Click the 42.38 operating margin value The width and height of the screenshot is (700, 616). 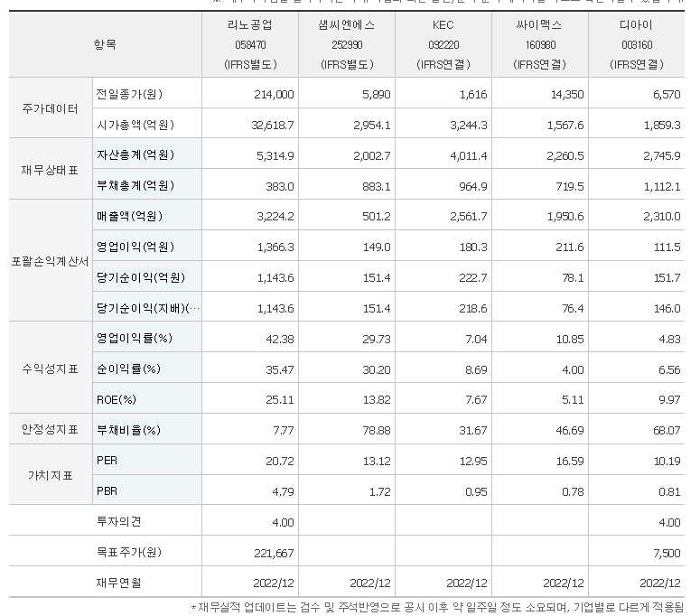pyautogui.click(x=279, y=340)
